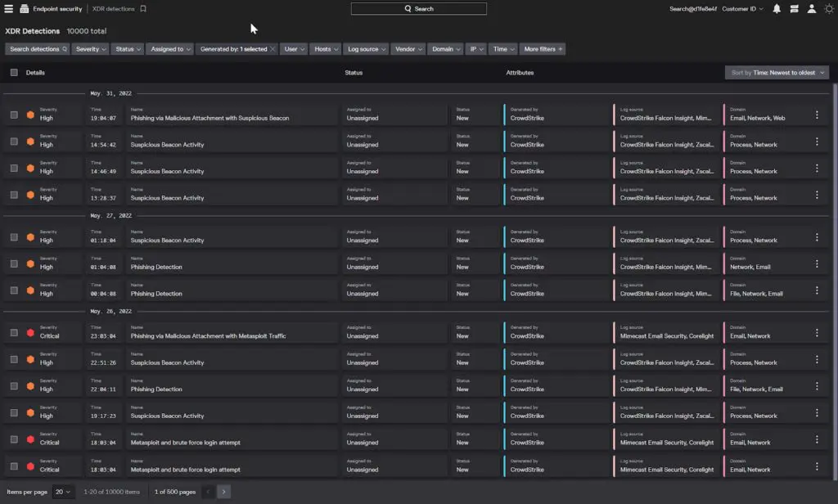Open the hamburger navigation menu

tap(8, 8)
